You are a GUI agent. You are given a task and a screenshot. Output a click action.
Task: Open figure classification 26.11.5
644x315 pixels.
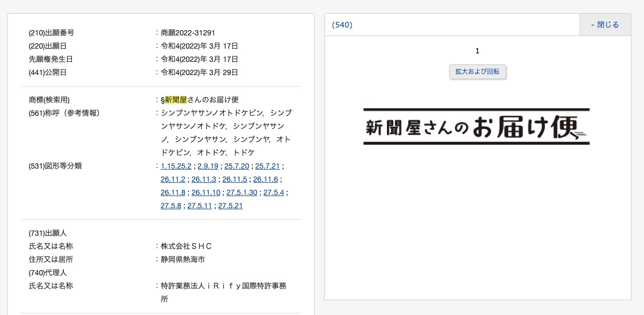(234, 179)
